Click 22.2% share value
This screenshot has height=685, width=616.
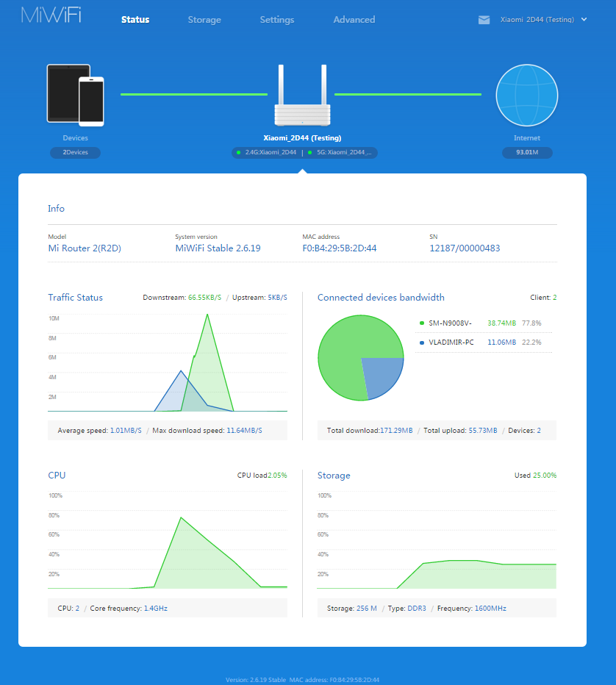[531, 342]
